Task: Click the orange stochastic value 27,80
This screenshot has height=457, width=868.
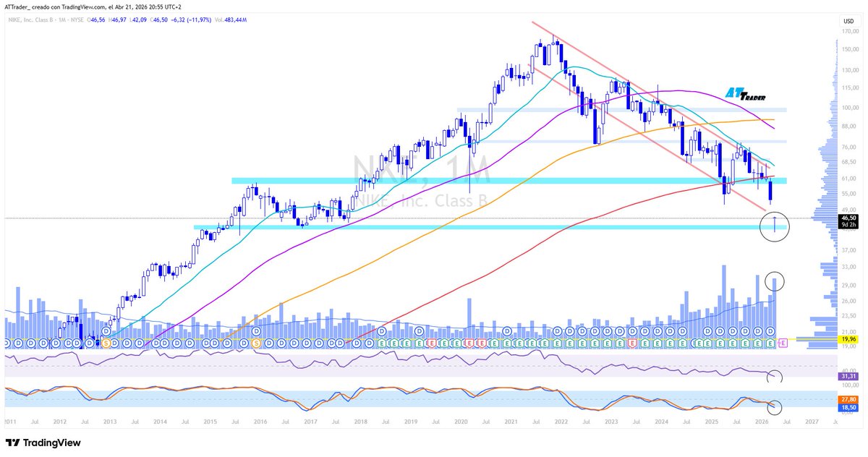Action: (x=848, y=399)
